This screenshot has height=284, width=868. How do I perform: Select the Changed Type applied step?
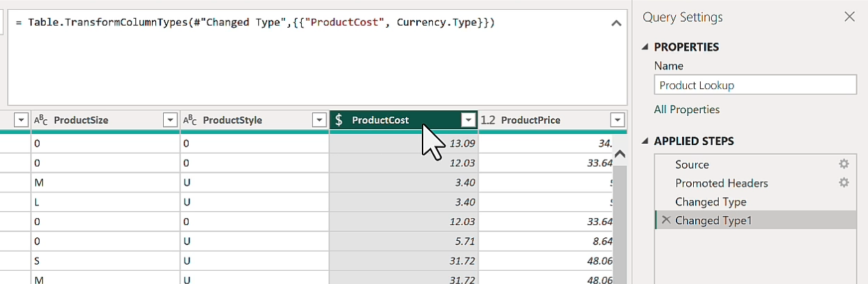710,202
